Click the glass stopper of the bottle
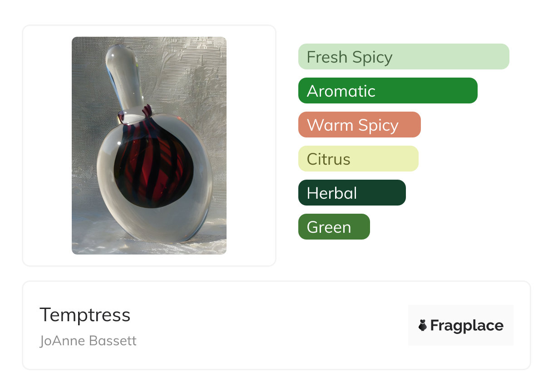Screen dimensions: 553x392 tap(123, 77)
